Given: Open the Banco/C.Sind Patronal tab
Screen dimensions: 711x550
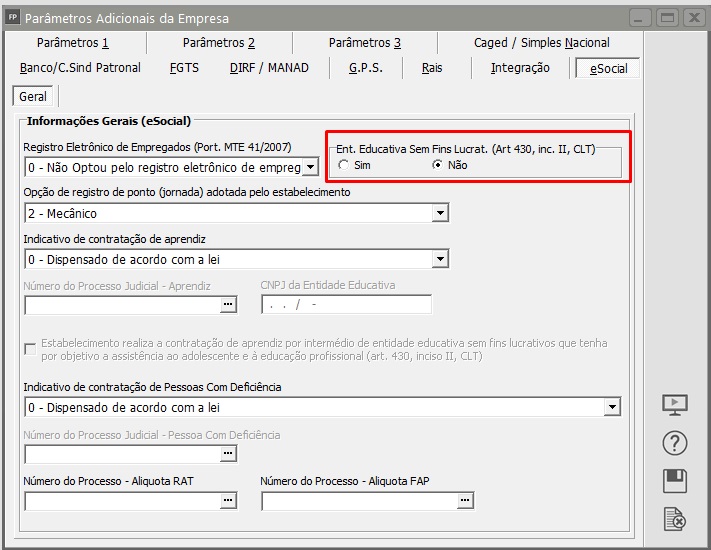Looking at the screenshot, I should pyautogui.click(x=80, y=68).
